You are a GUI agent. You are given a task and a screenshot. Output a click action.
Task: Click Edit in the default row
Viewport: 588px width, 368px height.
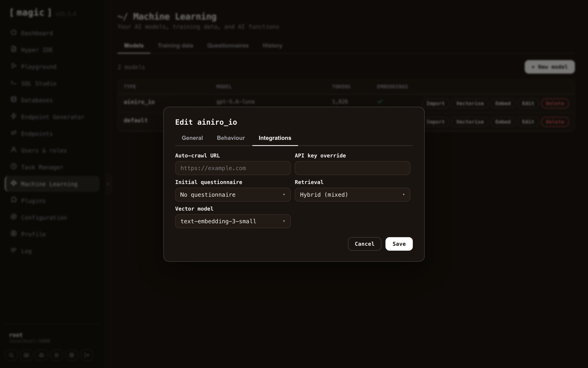click(528, 122)
